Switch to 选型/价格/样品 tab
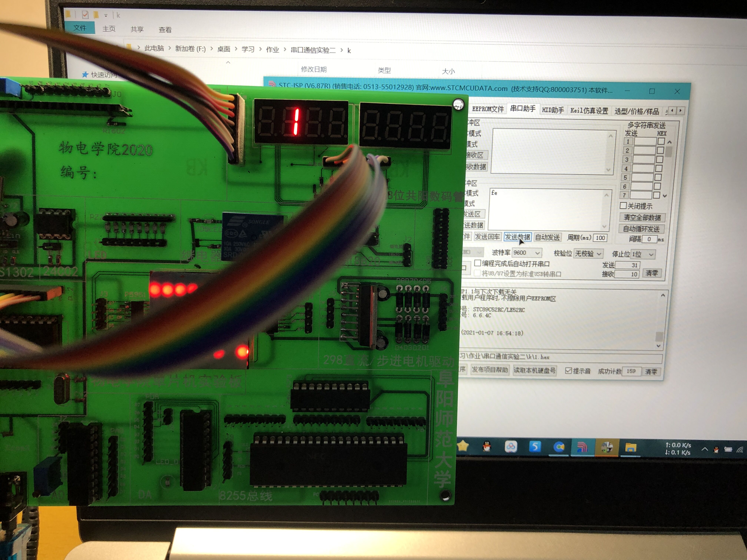The image size is (747, 560). pos(637,111)
